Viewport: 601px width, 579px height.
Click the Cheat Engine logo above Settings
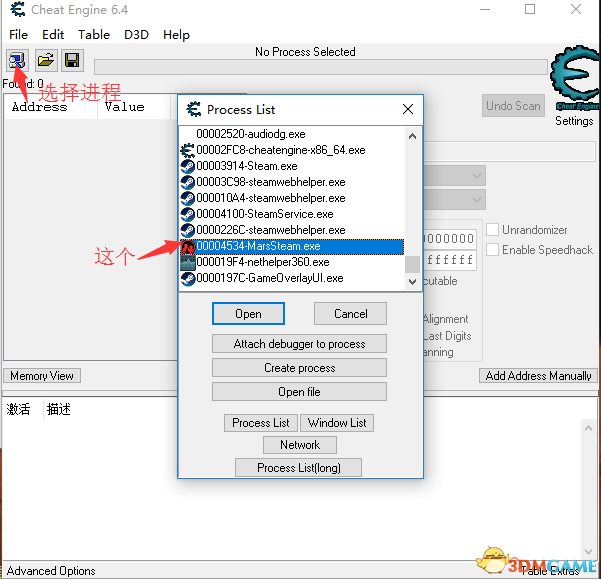(x=575, y=77)
